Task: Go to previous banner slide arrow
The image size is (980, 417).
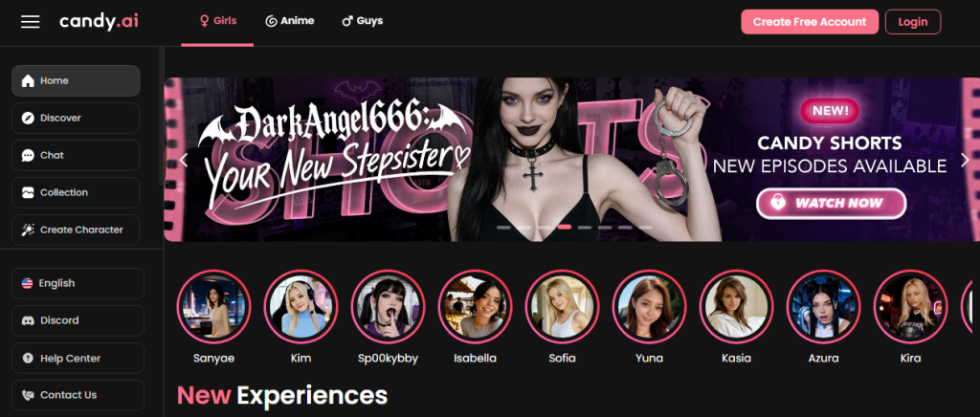Action: pos(183,160)
